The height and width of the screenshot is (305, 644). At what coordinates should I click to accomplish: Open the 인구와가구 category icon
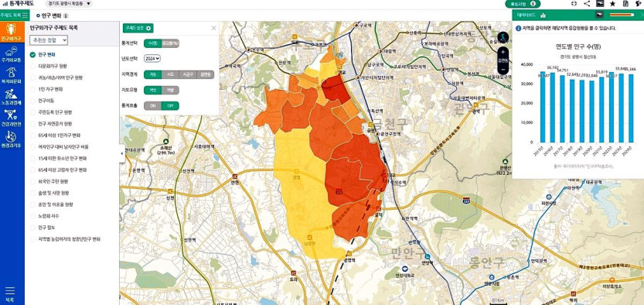click(x=12, y=33)
